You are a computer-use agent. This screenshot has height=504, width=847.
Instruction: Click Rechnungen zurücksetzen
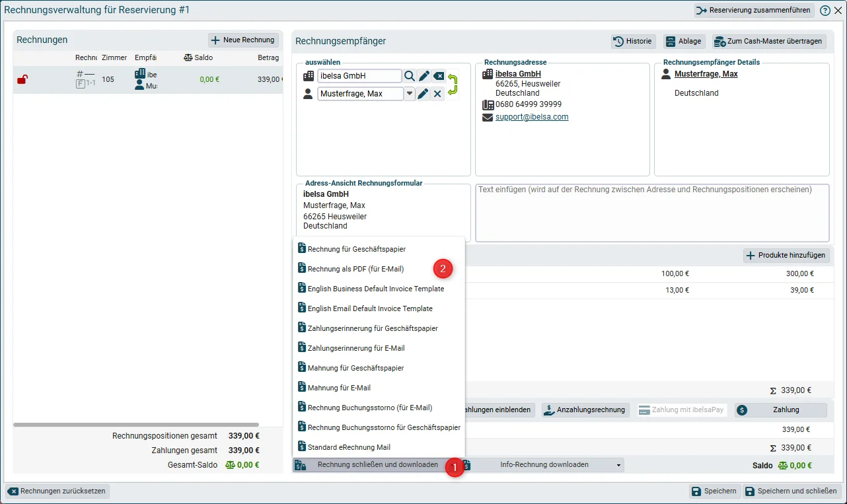57,491
